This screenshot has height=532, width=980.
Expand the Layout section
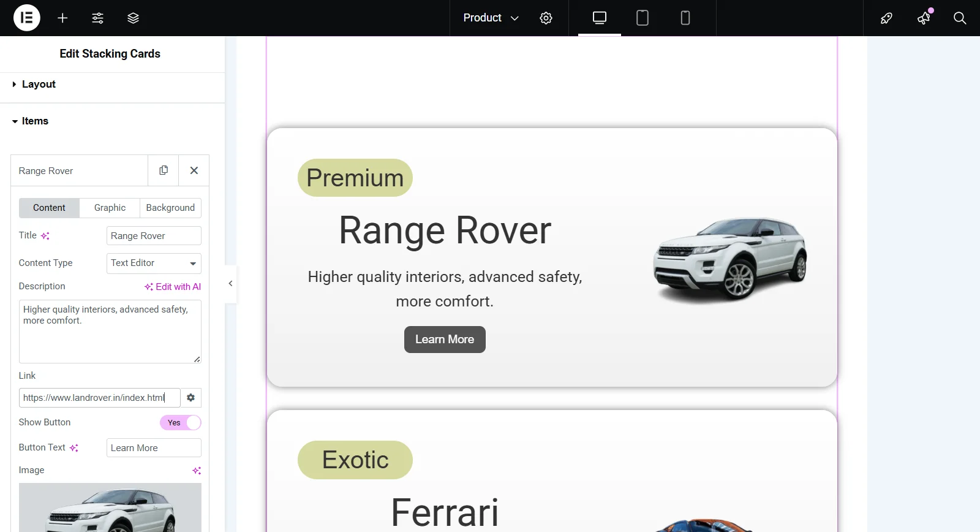[x=112, y=85]
